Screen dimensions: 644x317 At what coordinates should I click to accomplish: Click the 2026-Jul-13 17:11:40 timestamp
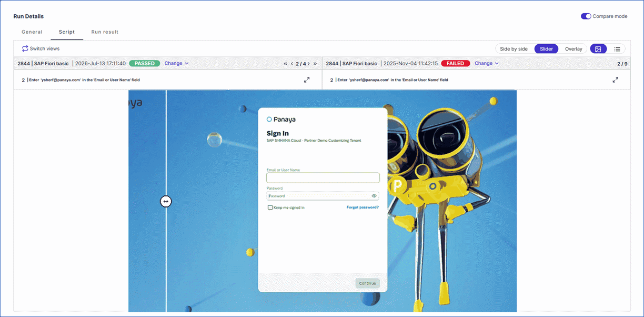100,63
